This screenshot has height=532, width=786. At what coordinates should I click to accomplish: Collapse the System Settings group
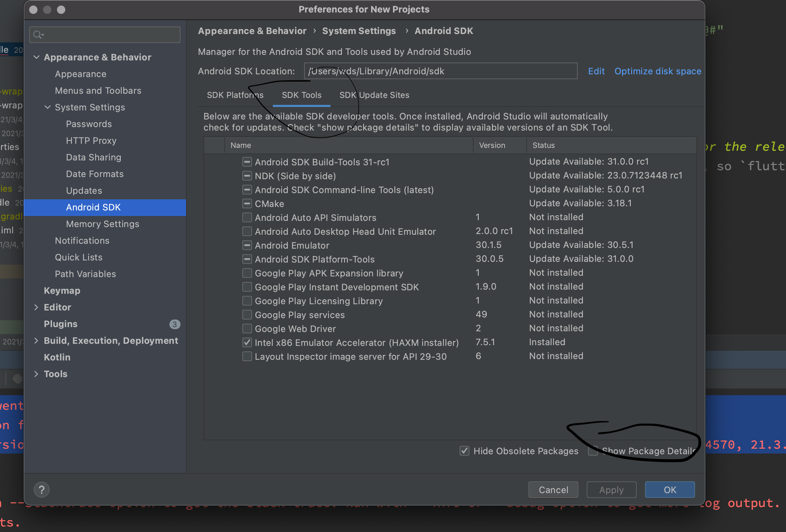(x=48, y=107)
